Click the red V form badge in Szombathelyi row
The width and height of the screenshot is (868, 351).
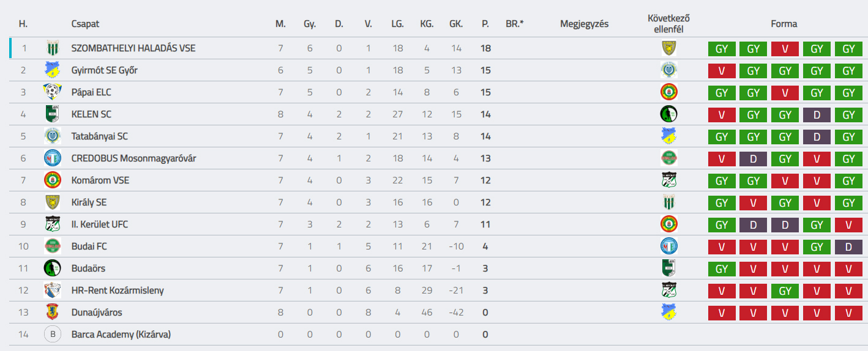(785, 49)
